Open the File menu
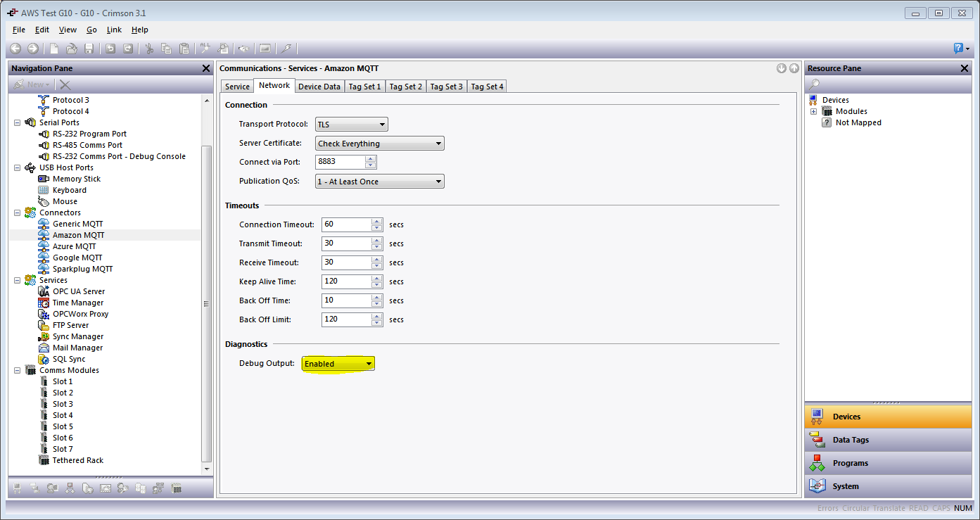 [19, 30]
